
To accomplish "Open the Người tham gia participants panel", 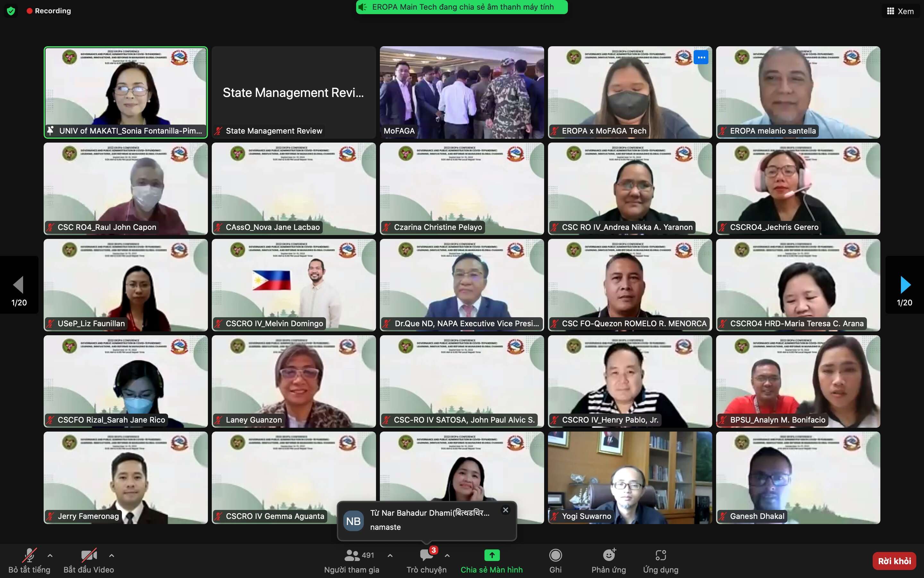I will pyautogui.click(x=352, y=560).
